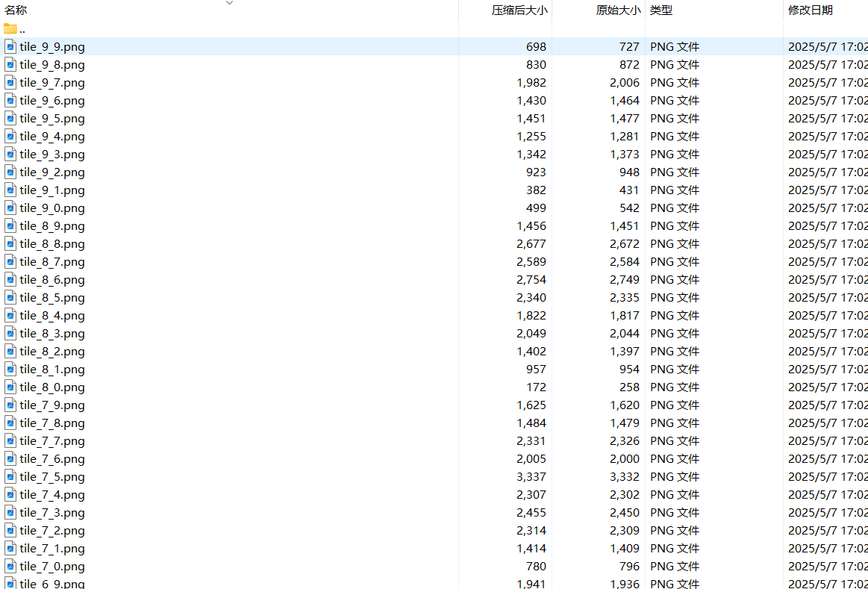Click the compressed size 3,337 of tile_7_5.png
Screen dimensions: 868x589
click(531, 477)
